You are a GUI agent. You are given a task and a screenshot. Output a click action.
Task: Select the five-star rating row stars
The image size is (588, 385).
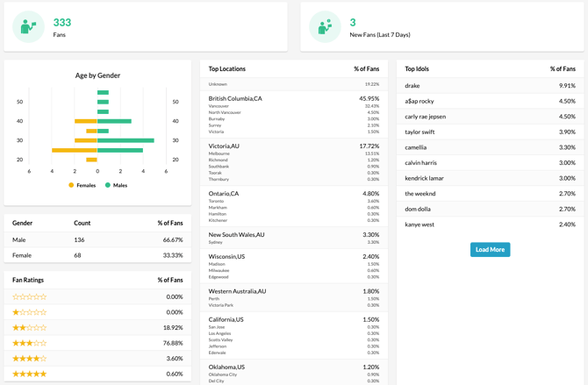(29, 374)
